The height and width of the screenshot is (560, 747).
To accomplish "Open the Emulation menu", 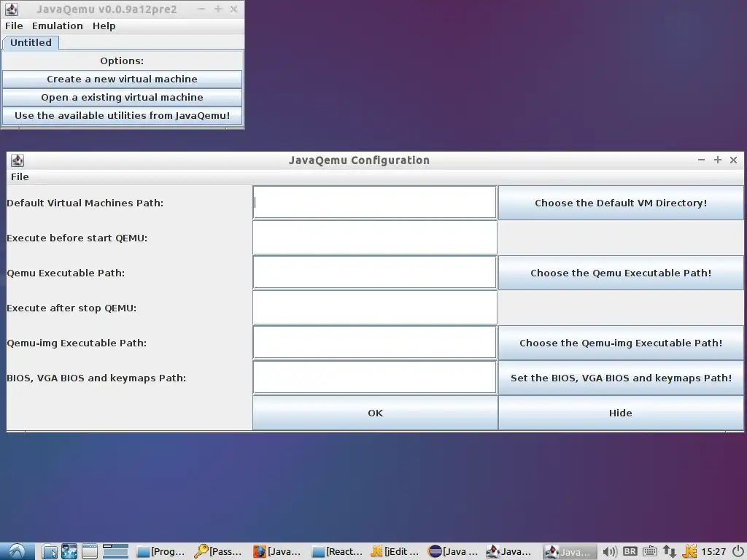I will tap(57, 26).
